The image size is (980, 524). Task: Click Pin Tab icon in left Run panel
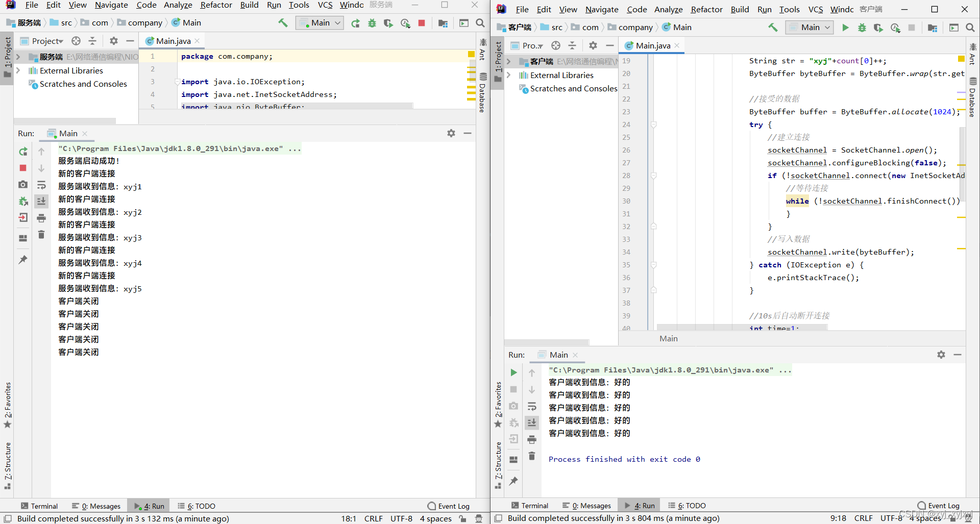point(23,260)
